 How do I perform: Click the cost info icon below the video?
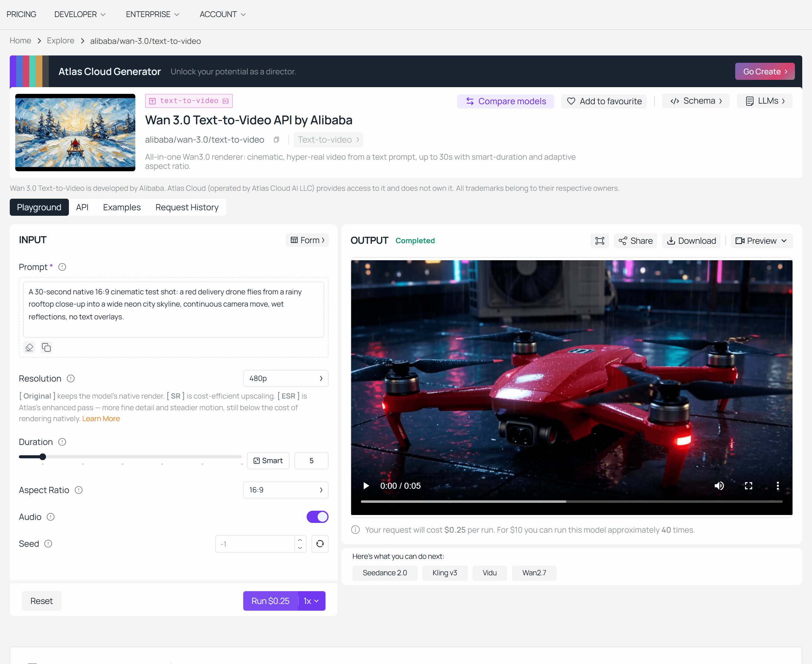pyautogui.click(x=356, y=530)
